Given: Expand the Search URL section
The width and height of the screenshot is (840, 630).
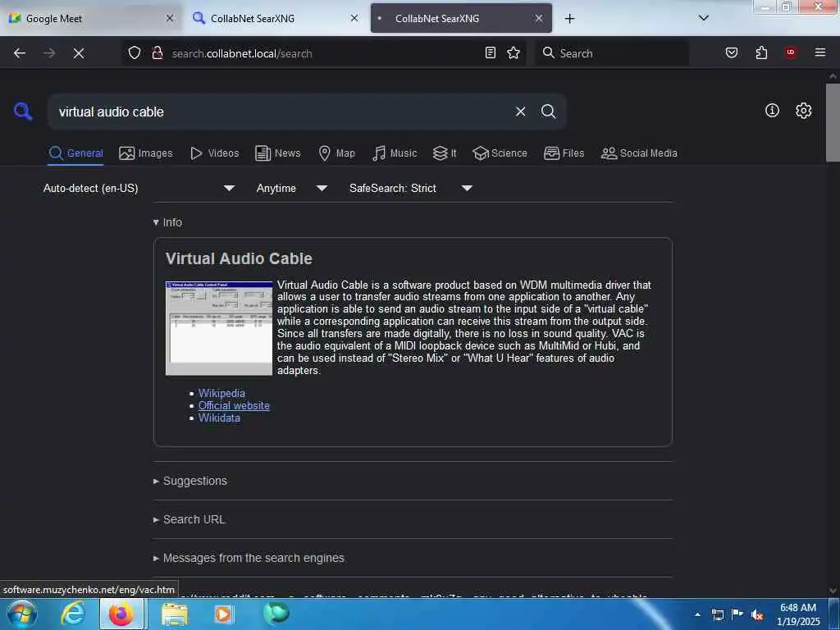Looking at the screenshot, I should (189, 519).
